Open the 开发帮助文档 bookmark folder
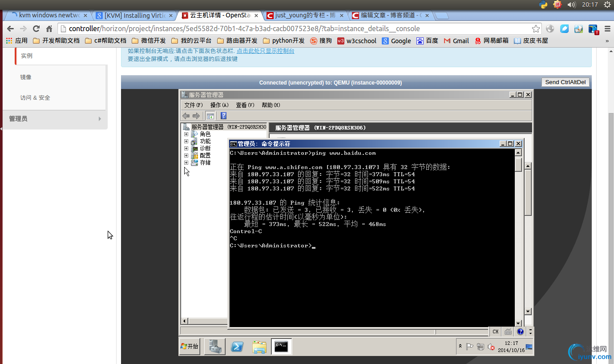 click(56, 40)
